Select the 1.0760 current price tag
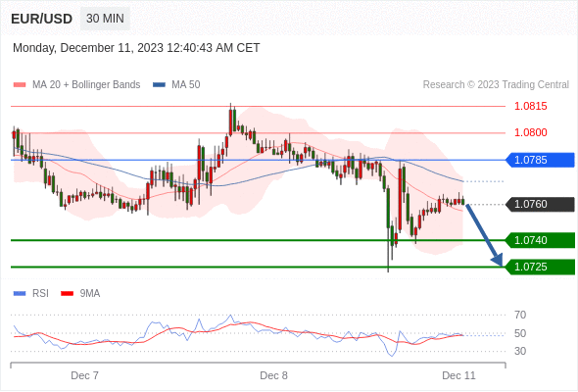Image resolution: width=578 pixels, height=392 pixels. tap(540, 204)
